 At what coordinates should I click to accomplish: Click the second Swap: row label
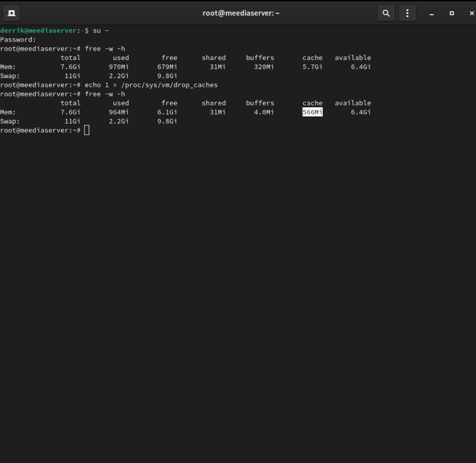10,121
